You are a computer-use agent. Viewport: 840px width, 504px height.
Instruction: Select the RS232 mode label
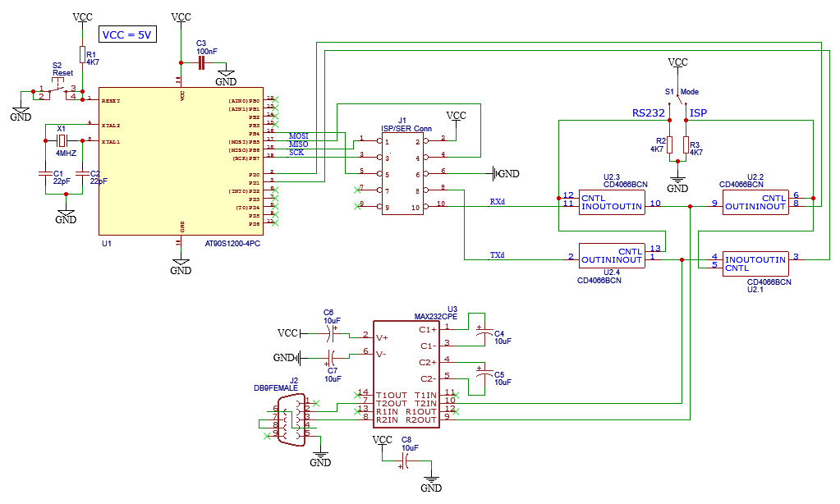(x=648, y=114)
